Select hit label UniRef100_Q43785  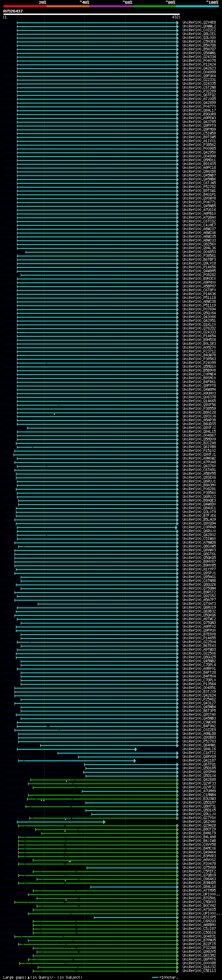(x=199, y=122)
